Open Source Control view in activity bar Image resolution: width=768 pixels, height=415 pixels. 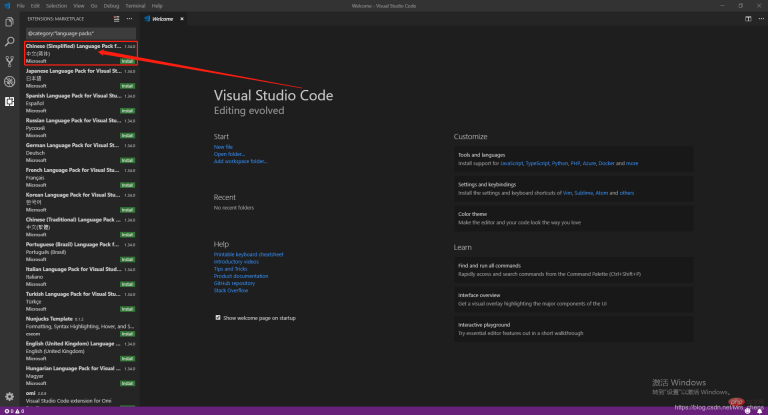[9, 61]
